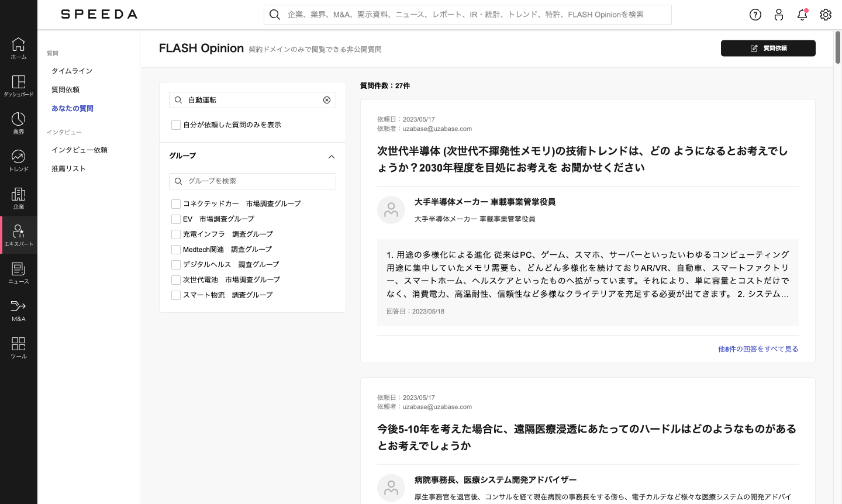Open notifications via the bell icon

click(802, 15)
